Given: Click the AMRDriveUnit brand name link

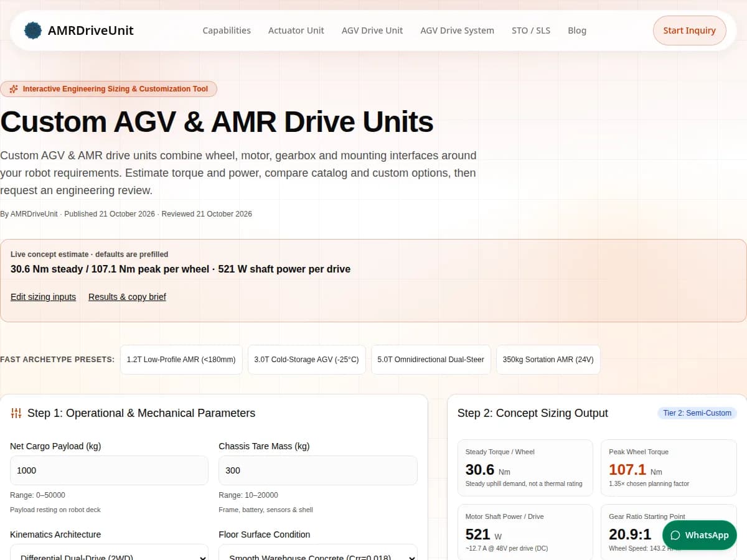Looking at the screenshot, I should click(x=91, y=30).
